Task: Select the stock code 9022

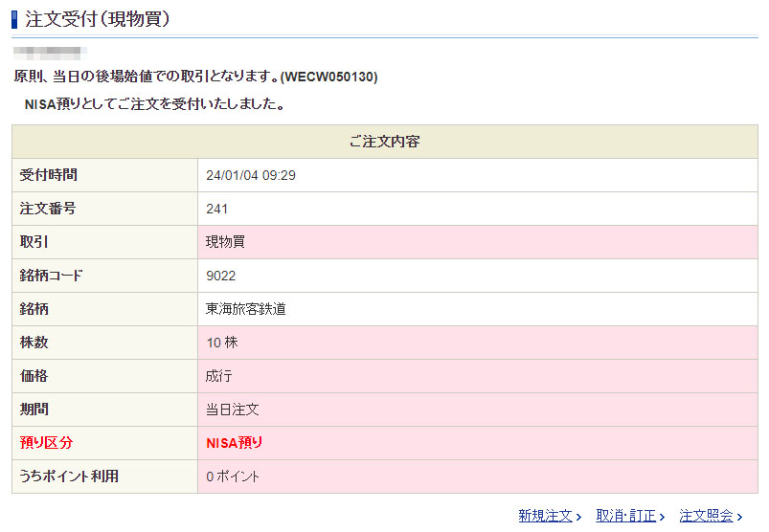Action: pos(220,276)
